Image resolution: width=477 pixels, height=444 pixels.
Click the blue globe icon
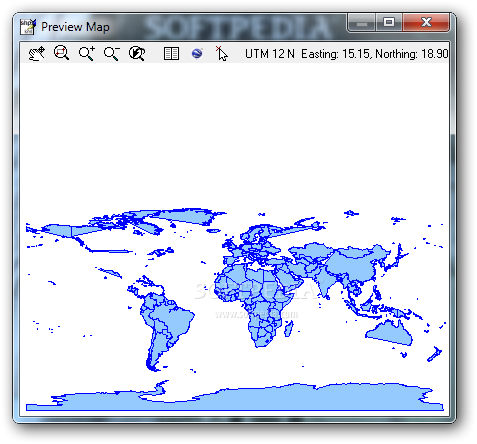(197, 53)
